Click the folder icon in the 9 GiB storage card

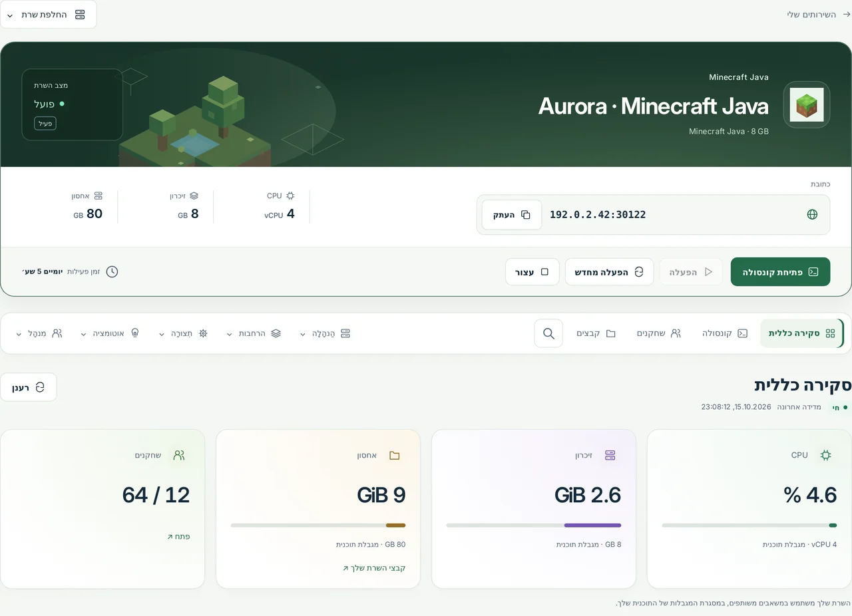[x=395, y=455]
